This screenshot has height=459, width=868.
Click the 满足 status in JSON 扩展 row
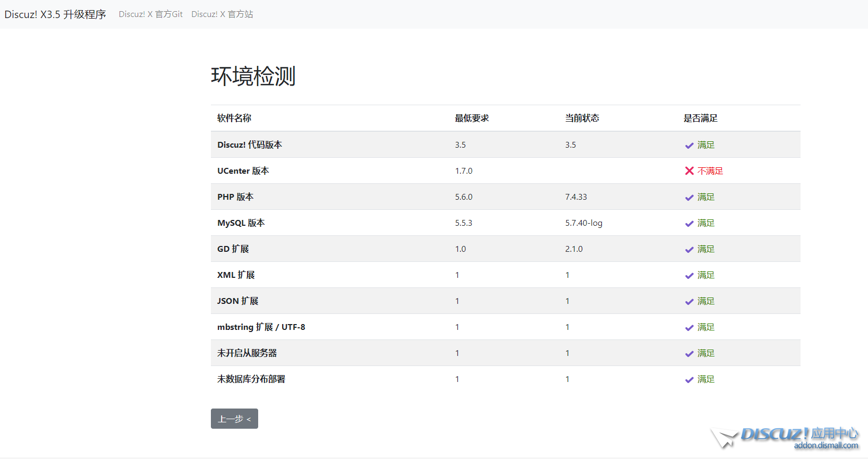click(706, 301)
